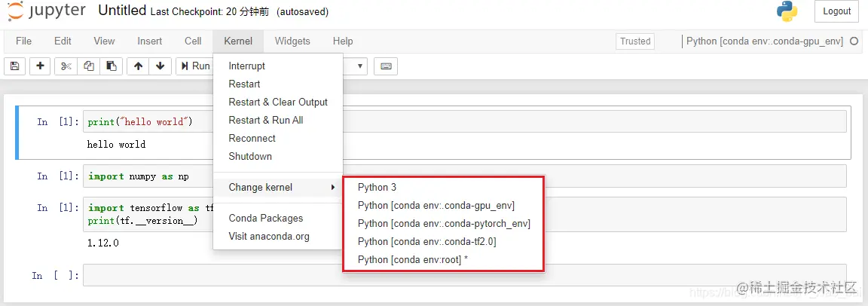The image size is (868, 306).
Task: Click the Jupyter logo
Action: pyautogui.click(x=47, y=11)
